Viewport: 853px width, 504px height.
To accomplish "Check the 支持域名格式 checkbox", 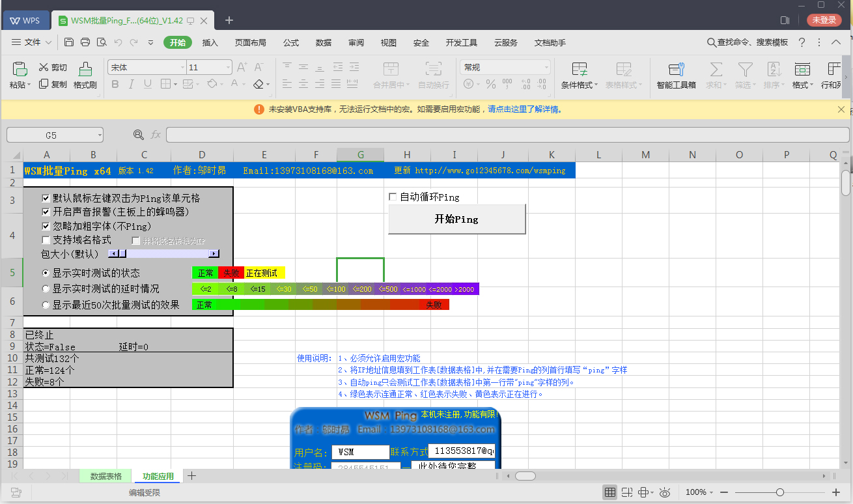I will tap(46, 240).
